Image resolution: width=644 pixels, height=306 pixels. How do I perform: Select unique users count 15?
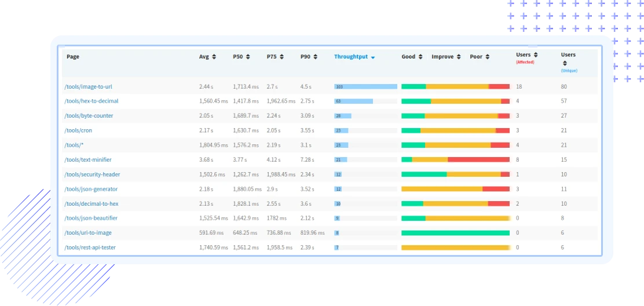(x=564, y=159)
